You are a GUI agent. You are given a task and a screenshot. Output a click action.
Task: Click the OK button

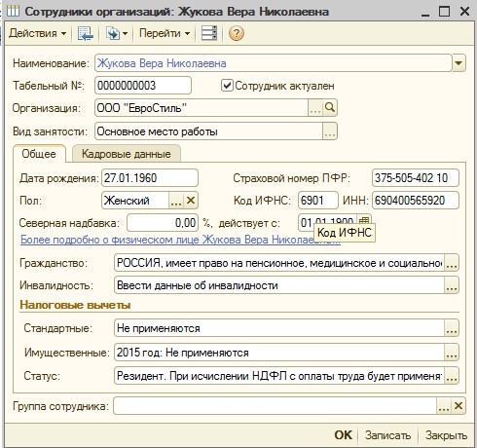coord(343,435)
